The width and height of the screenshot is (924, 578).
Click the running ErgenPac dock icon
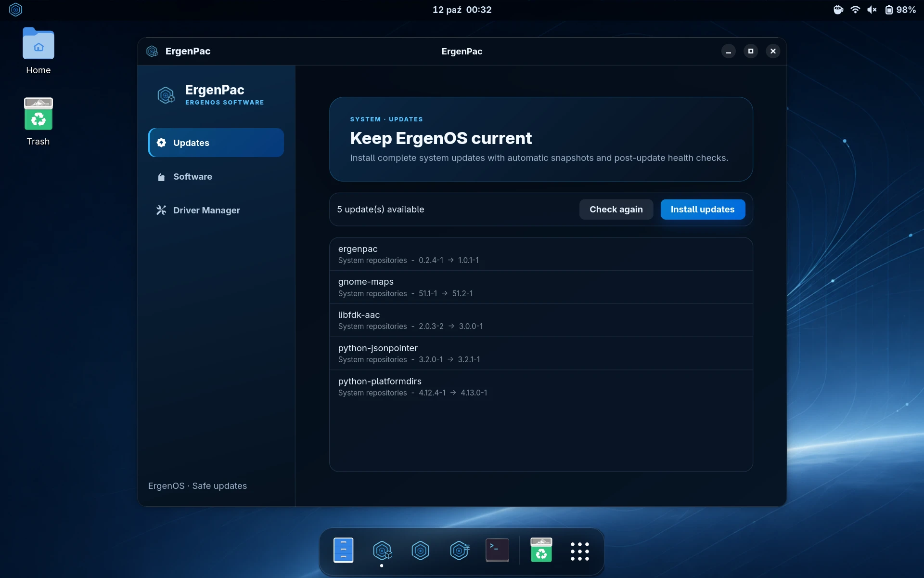(382, 550)
